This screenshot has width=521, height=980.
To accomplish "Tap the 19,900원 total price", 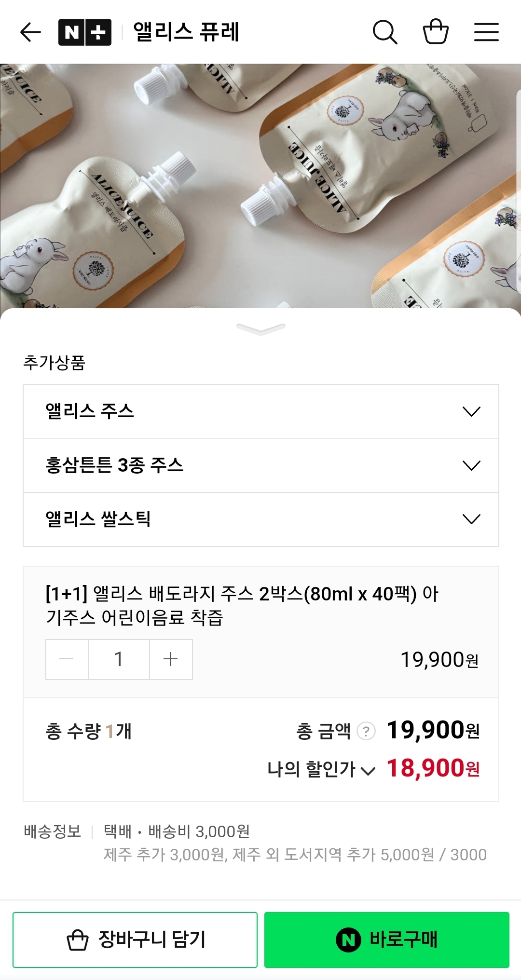I will point(433,731).
